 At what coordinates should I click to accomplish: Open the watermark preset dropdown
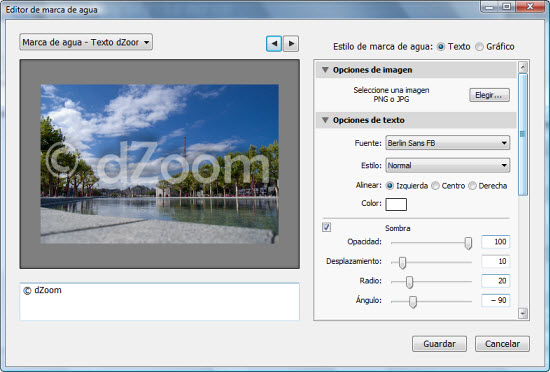[x=86, y=42]
